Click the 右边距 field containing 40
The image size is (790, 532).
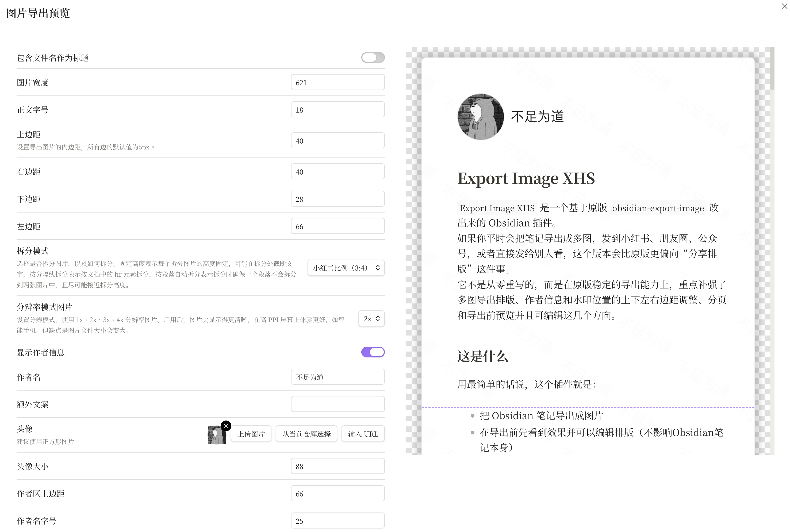click(337, 171)
